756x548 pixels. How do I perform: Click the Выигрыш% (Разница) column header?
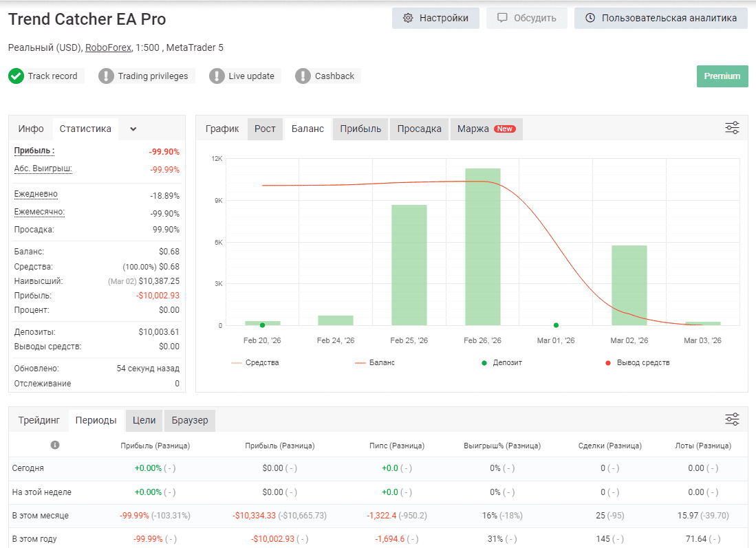pyautogui.click(x=502, y=446)
